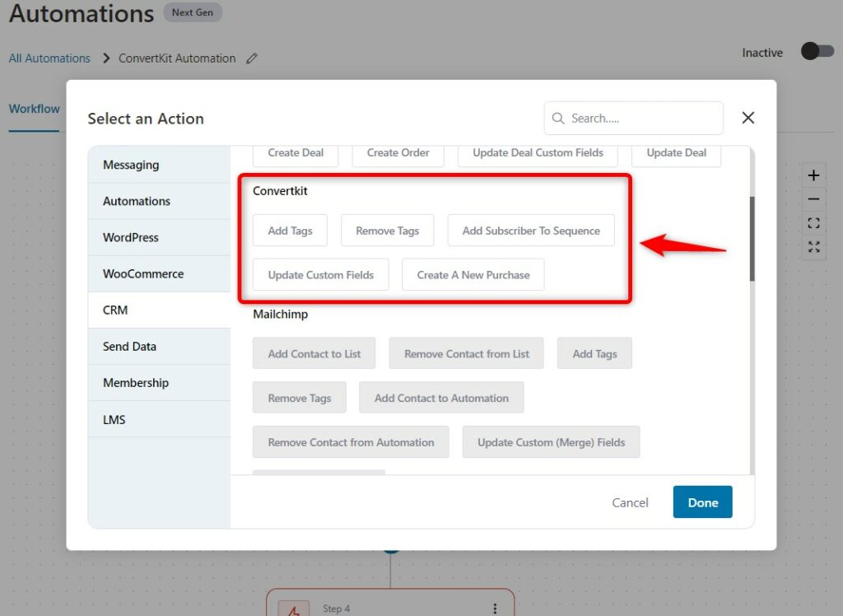Screen dimensions: 843x616
Task: Click ConvertKit Automation breadcrumb title
Action: coord(177,58)
